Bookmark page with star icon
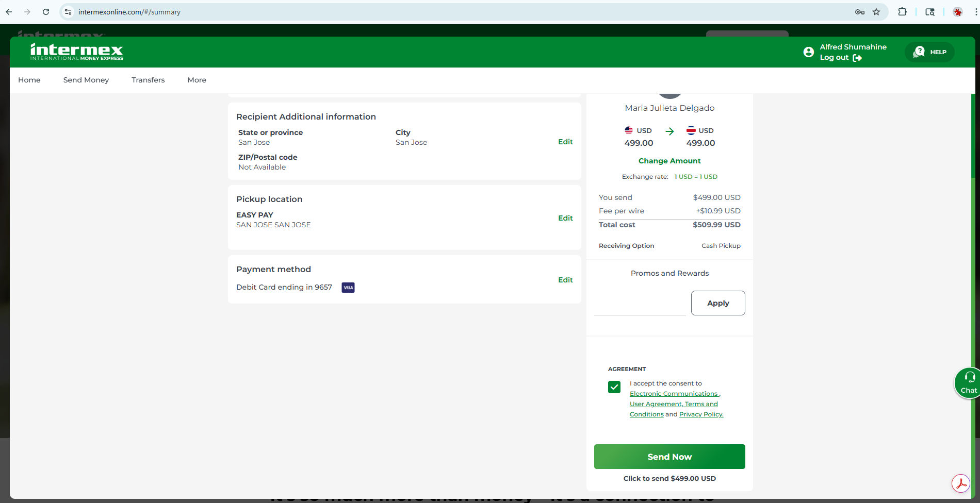The image size is (980, 503). pyautogui.click(x=876, y=12)
